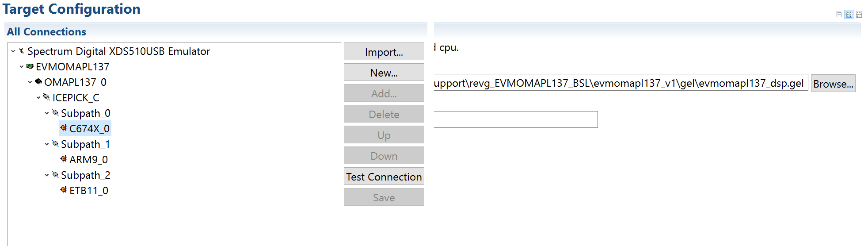Collapse the ICEPICK_C tree node
This screenshot has width=868, height=246.
[38, 97]
